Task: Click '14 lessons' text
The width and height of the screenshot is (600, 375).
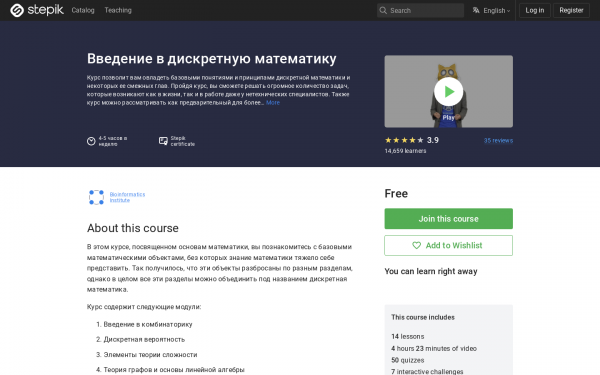Action: [x=408, y=336]
